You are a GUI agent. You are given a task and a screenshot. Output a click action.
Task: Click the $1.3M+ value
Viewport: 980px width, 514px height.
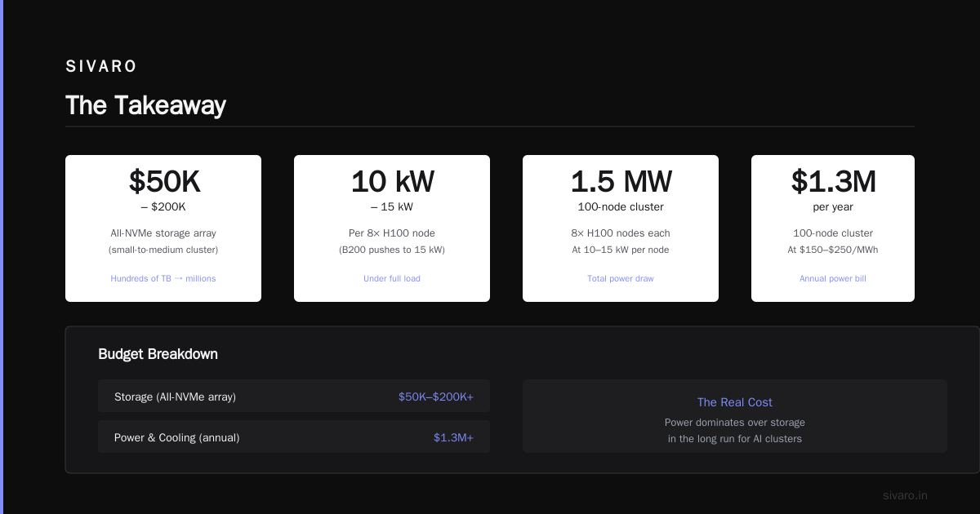pyautogui.click(x=453, y=437)
